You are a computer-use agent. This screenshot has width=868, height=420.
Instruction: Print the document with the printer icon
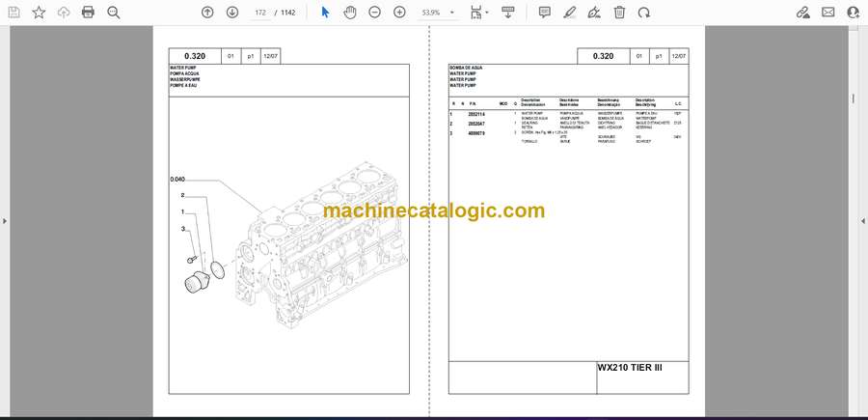[x=88, y=13]
